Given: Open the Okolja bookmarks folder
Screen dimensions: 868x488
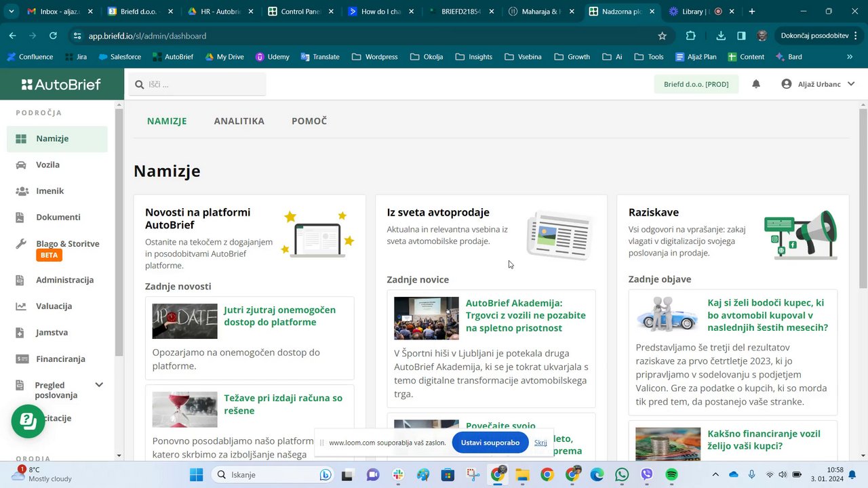Looking at the screenshot, I should 427,57.
